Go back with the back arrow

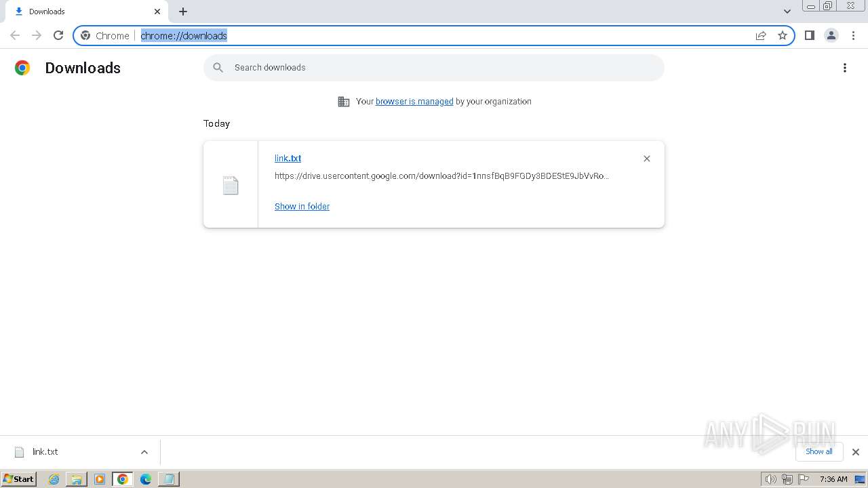pyautogui.click(x=15, y=35)
